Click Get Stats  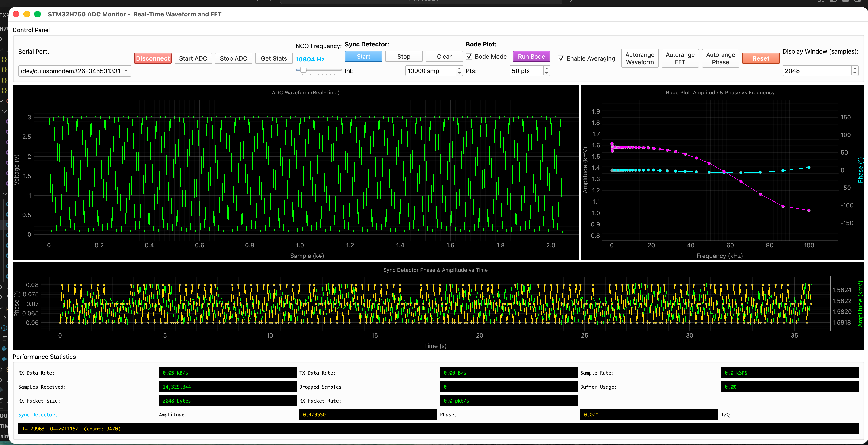tap(273, 58)
